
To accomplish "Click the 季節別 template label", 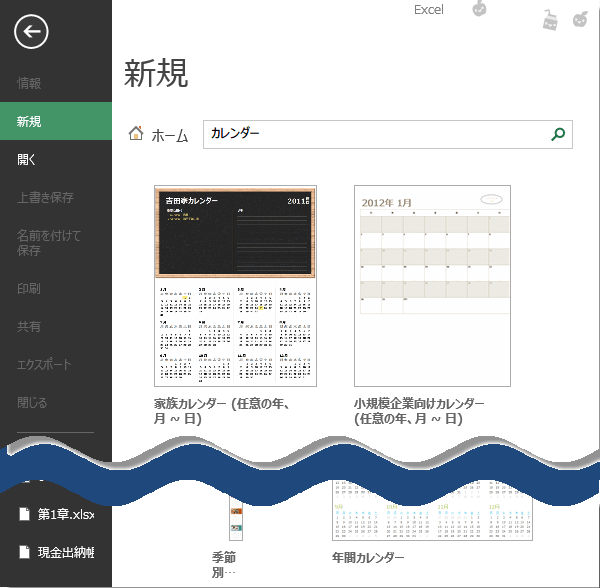I will (x=224, y=565).
